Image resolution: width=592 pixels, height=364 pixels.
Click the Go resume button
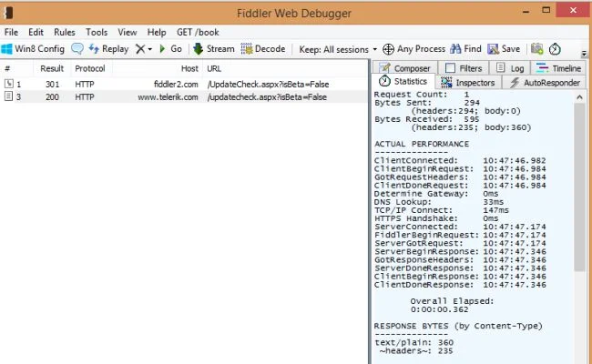[170, 49]
